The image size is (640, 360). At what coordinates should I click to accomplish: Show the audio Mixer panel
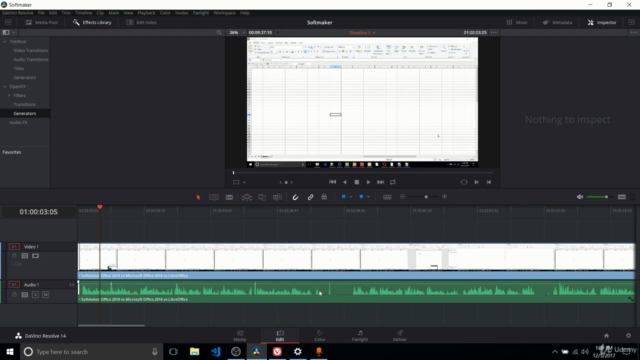point(517,22)
